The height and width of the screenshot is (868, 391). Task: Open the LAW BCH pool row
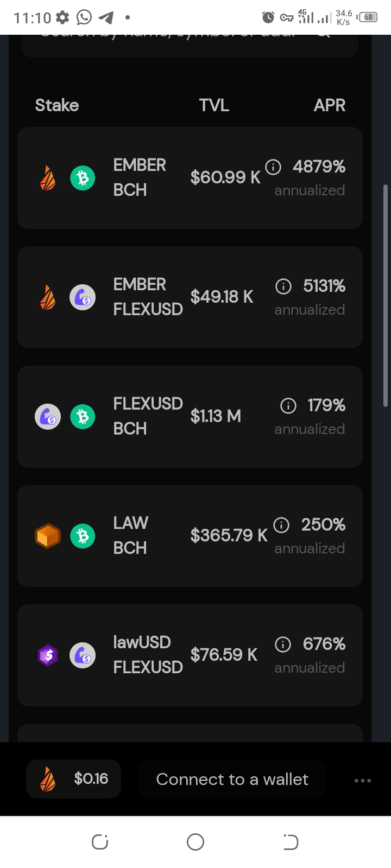190,536
